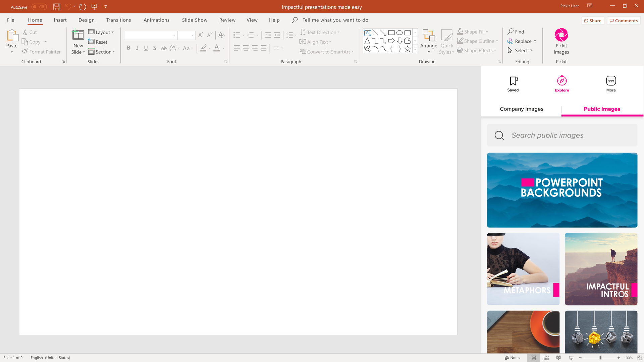
Task: Click the Comments button
Action: point(624,20)
